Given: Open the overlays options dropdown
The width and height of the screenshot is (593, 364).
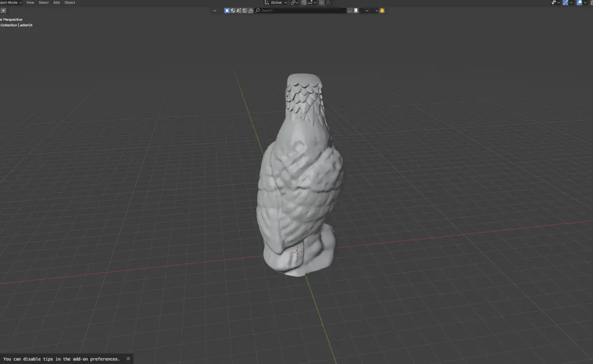Looking at the screenshot, I should pos(585,2).
